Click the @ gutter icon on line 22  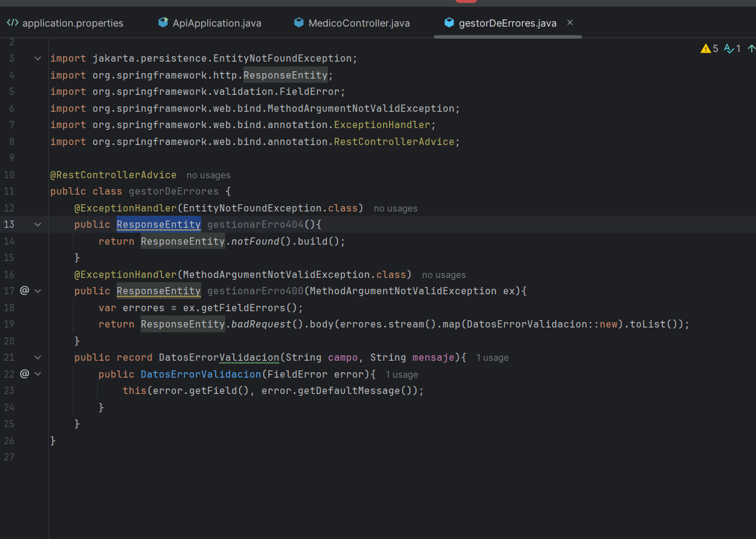click(25, 373)
